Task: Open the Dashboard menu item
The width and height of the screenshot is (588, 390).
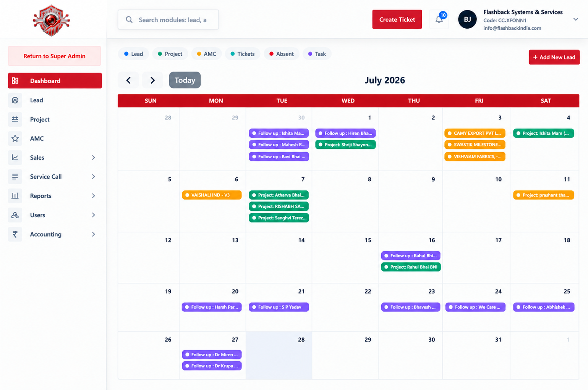Action: [55, 81]
